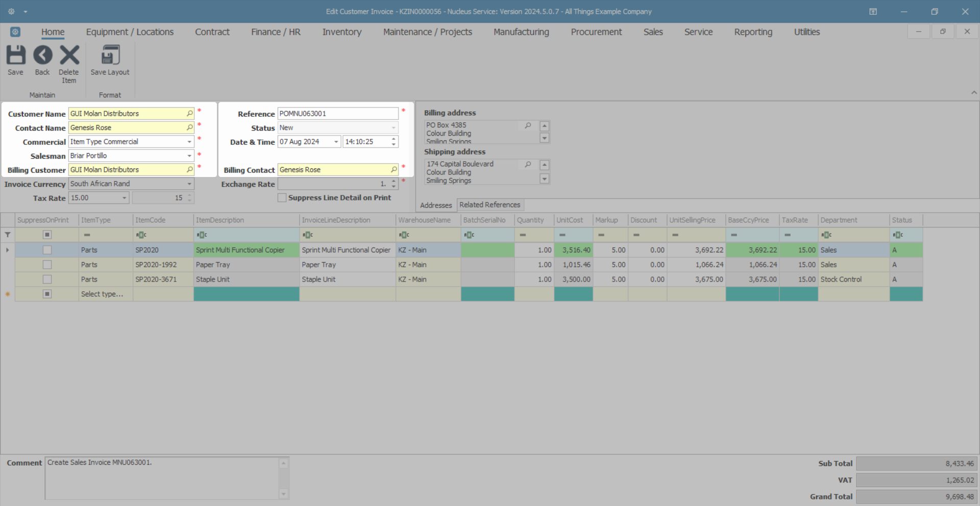Expand the Invoice Currency dropdown

tap(189, 184)
